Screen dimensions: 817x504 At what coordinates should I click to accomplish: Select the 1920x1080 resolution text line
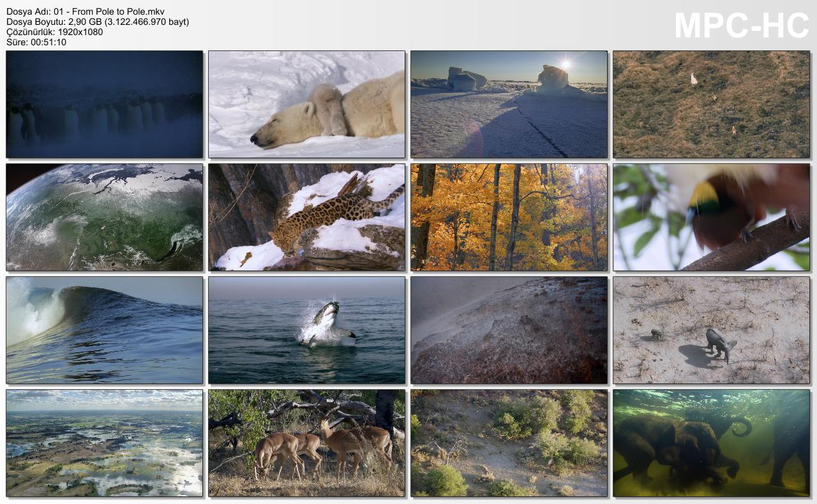54,32
